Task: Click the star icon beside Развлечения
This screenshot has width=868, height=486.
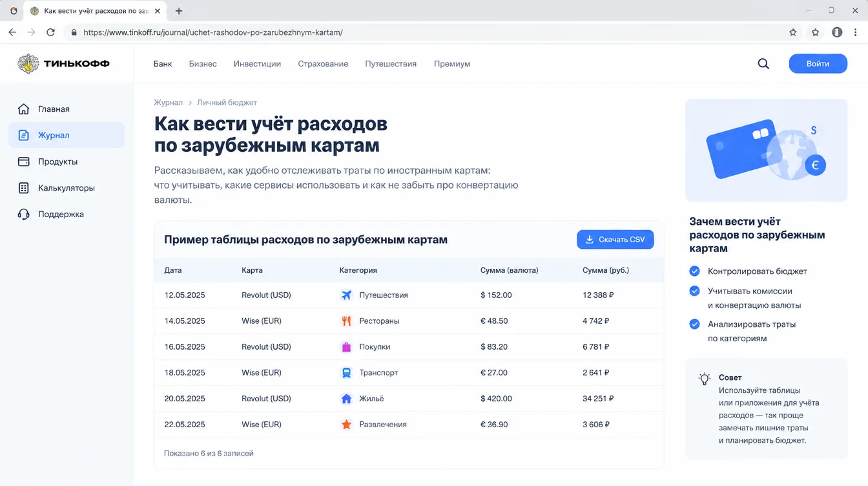Action: tap(347, 425)
